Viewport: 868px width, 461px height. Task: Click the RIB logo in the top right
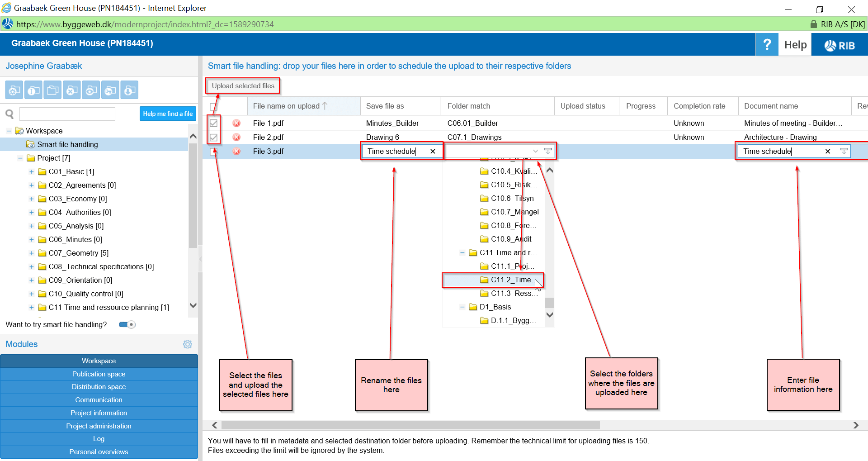point(839,45)
